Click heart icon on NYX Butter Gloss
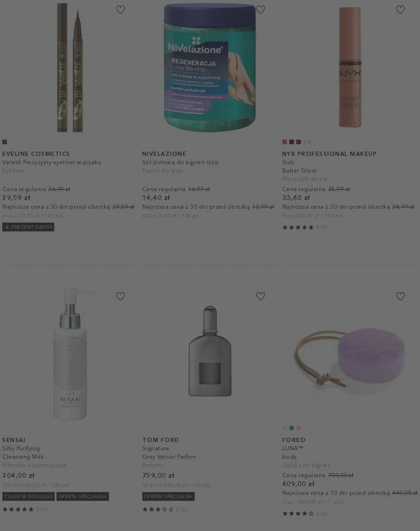 click(400, 10)
